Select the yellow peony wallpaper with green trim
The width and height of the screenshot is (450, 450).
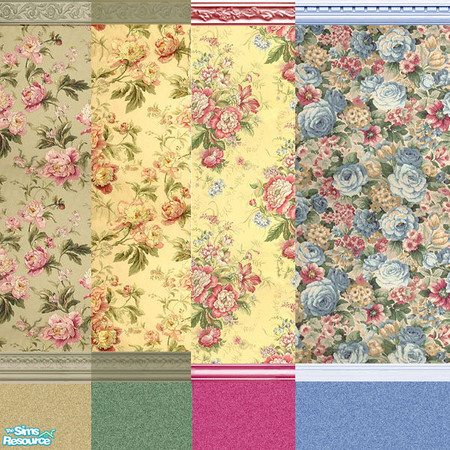point(141,188)
